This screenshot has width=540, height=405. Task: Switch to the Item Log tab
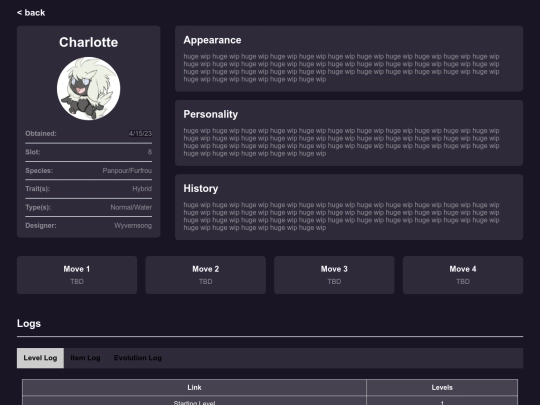coord(85,358)
